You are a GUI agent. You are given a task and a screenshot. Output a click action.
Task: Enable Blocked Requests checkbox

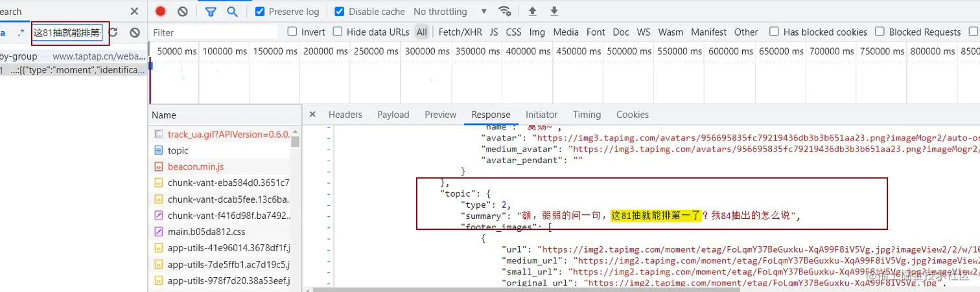click(880, 32)
